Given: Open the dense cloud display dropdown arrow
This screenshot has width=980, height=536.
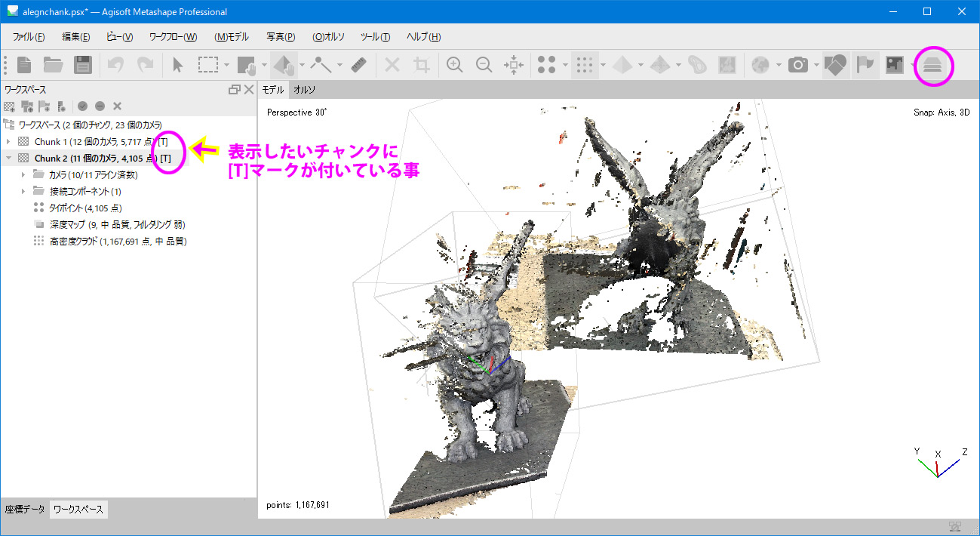Looking at the screenshot, I should point(603,66).
